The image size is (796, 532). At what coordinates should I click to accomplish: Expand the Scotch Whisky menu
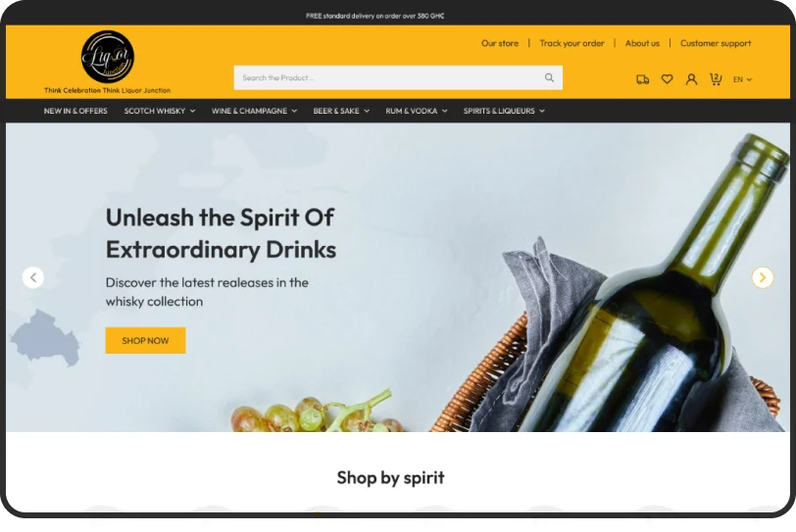160,111
